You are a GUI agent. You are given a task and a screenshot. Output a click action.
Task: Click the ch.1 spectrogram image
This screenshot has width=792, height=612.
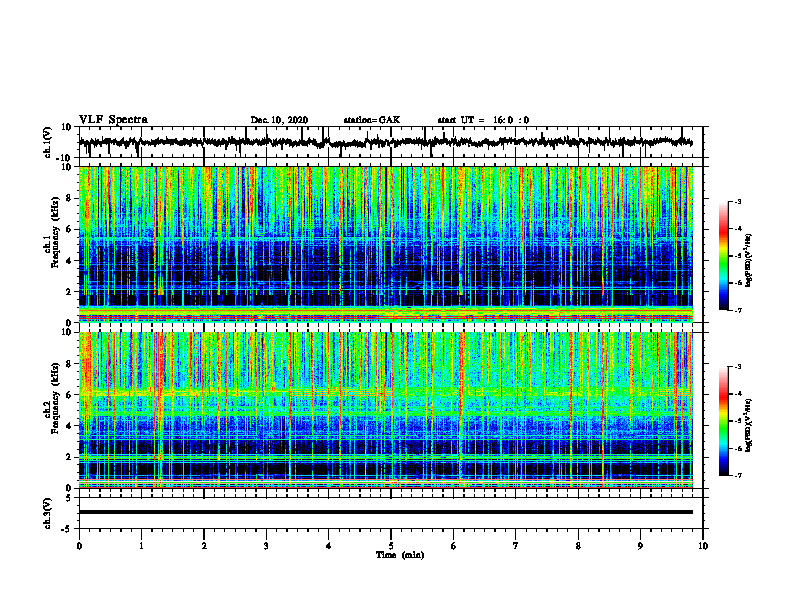(x=385, y=244)
